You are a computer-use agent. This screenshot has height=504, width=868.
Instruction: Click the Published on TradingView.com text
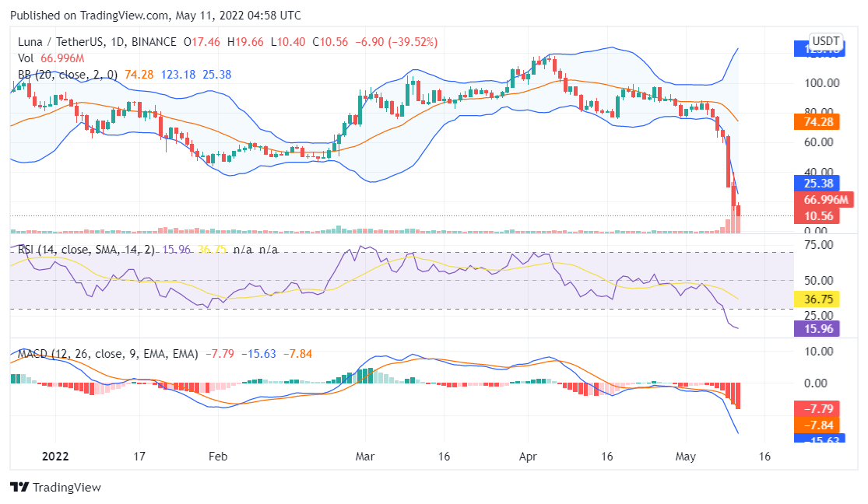[x=156, y=16]
